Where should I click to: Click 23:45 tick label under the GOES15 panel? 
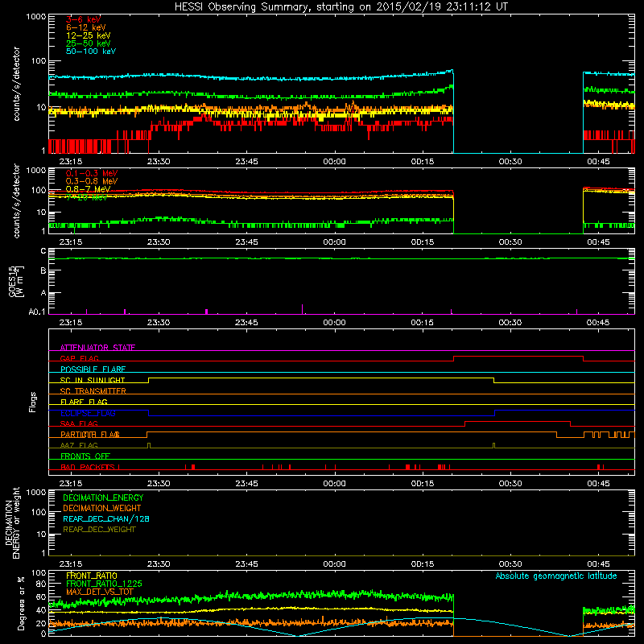click(246, 323)
